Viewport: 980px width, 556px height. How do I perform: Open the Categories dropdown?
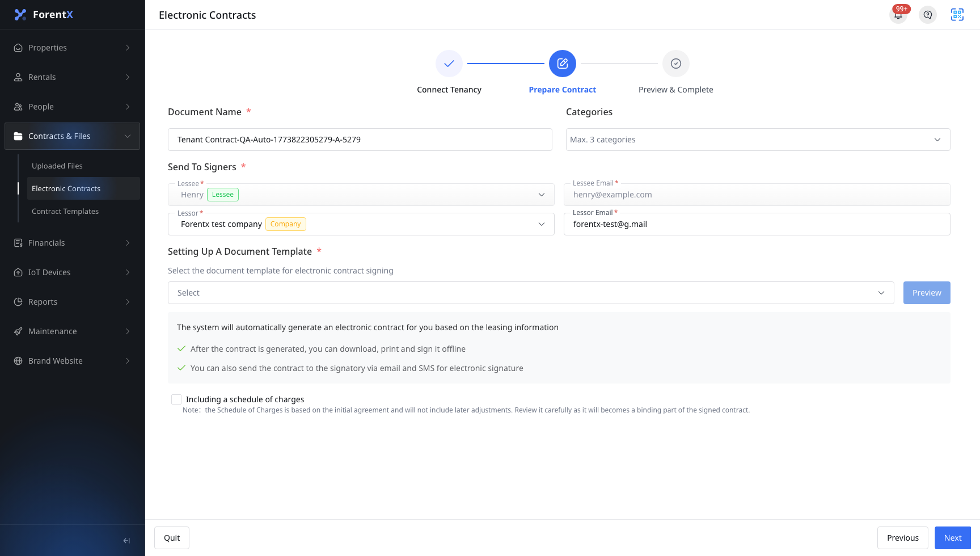pyautogui.click(x=758, y=140)
